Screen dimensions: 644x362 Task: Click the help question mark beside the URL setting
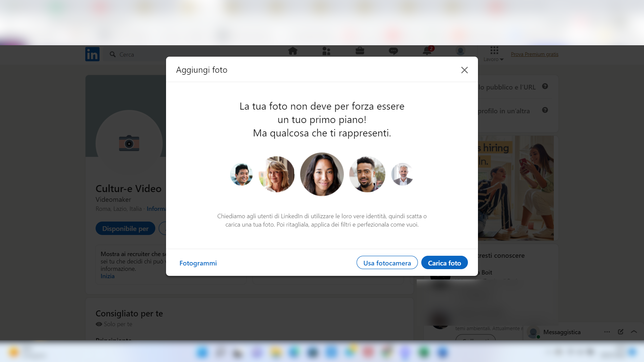pos(545,86)
